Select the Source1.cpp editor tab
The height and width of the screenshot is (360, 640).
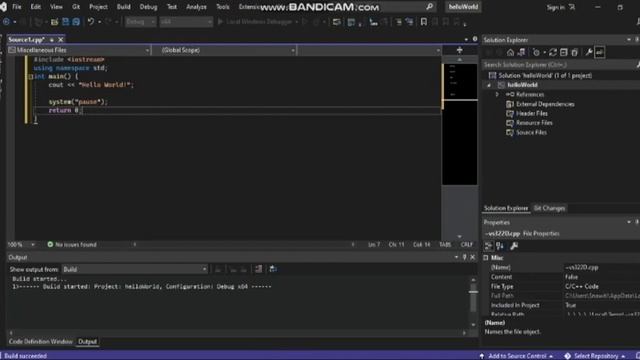(x=27, y=40)
